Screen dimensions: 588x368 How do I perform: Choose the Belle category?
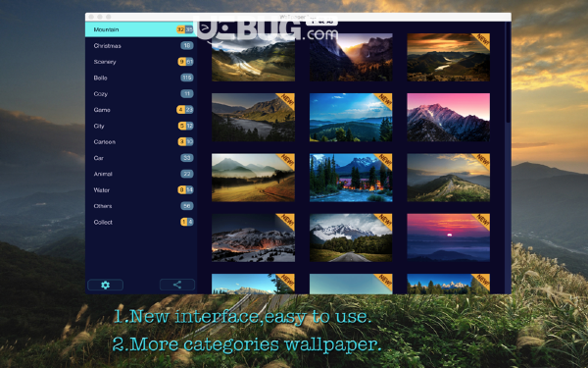[141, 78]
